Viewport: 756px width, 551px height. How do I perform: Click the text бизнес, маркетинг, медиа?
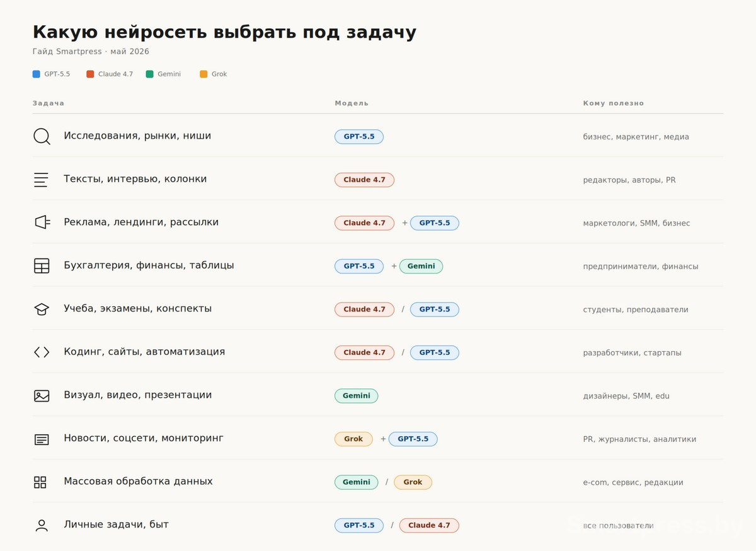(x=636, y=137)
